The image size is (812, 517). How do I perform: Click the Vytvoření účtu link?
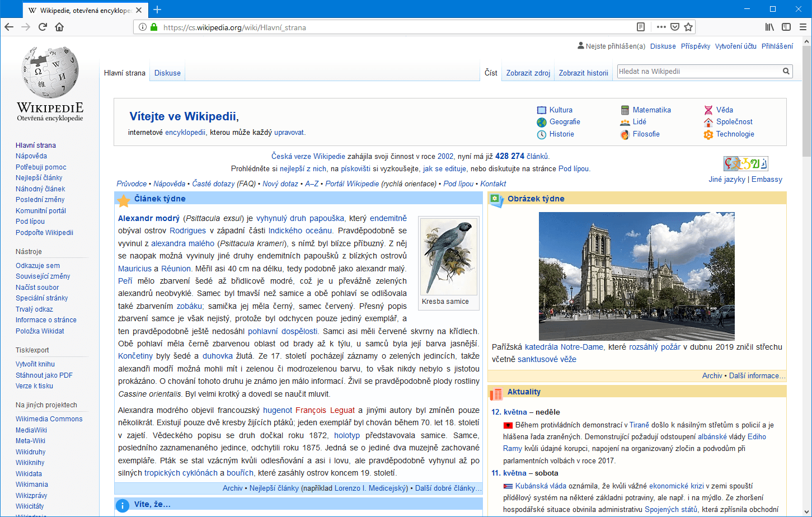(x=735, y=46)
